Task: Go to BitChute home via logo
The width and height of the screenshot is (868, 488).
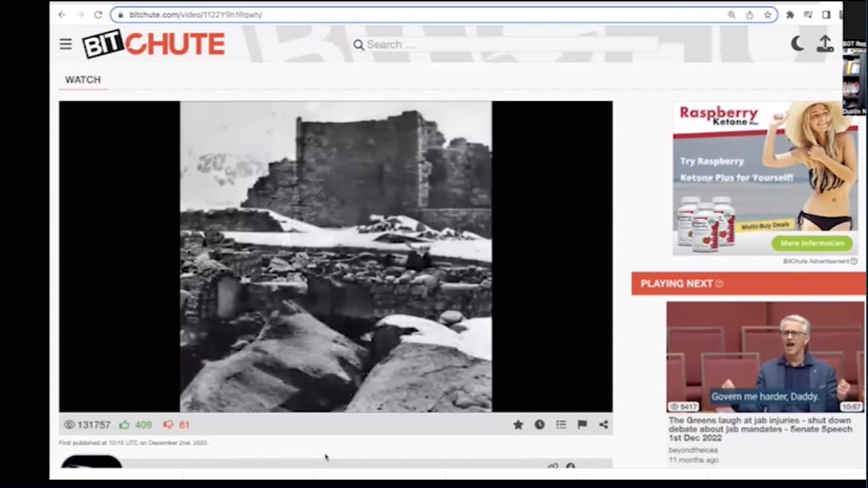Action: [x=153, y=45]
